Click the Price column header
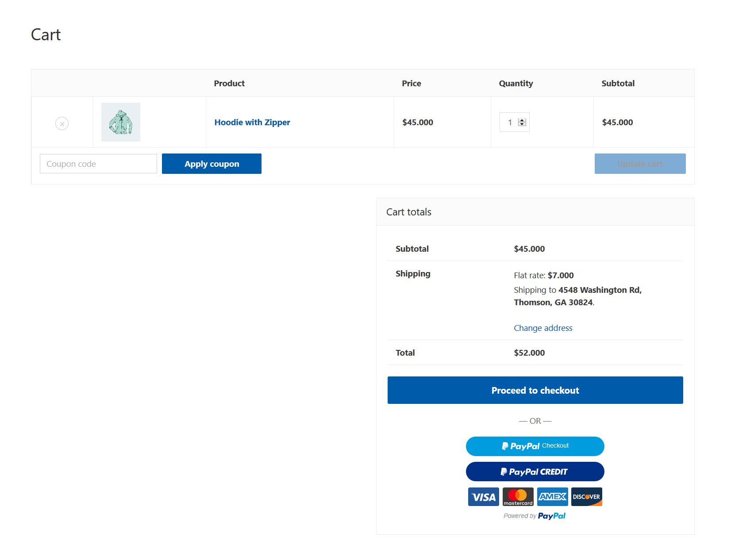Viewport: 731px width, 560px height. click(412, 83)
